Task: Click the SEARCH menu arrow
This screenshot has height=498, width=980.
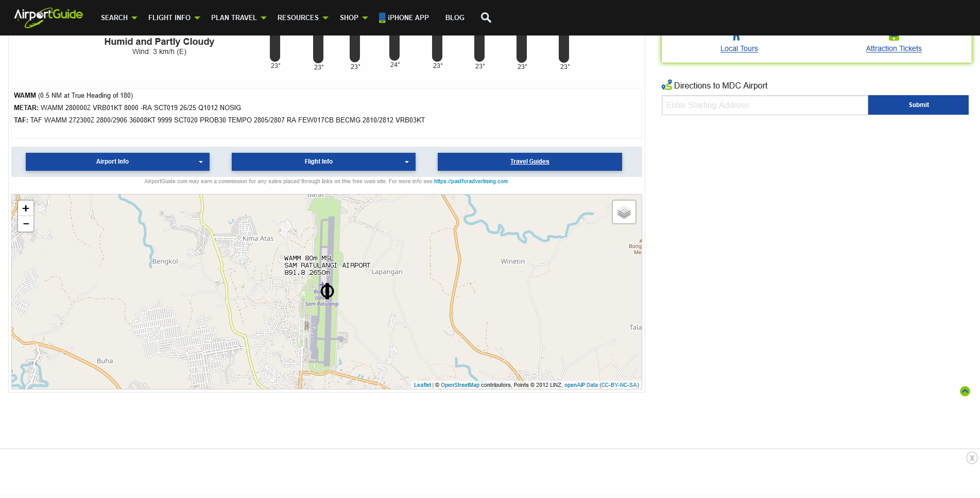Action: click(134, 18)
